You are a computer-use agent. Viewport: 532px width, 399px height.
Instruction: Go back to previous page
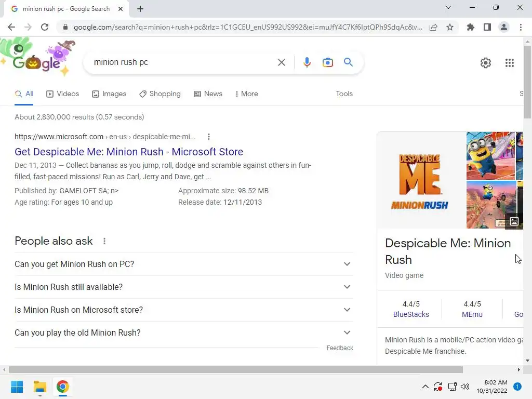[11, 27]
